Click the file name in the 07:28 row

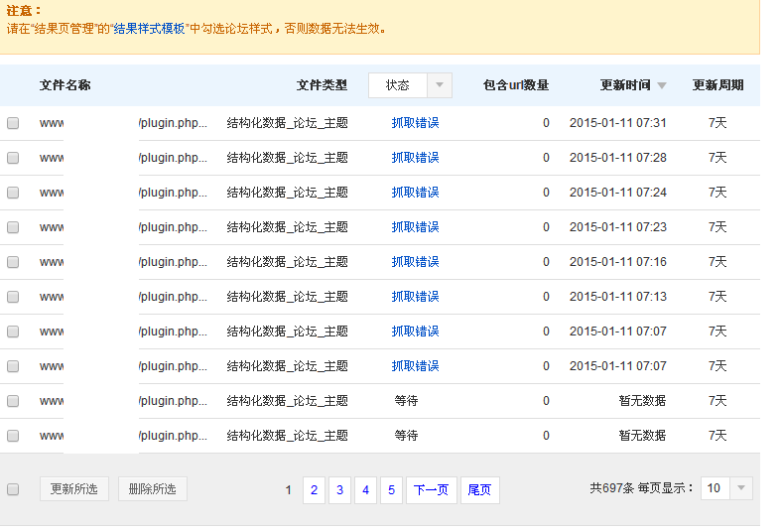point(123,158)
